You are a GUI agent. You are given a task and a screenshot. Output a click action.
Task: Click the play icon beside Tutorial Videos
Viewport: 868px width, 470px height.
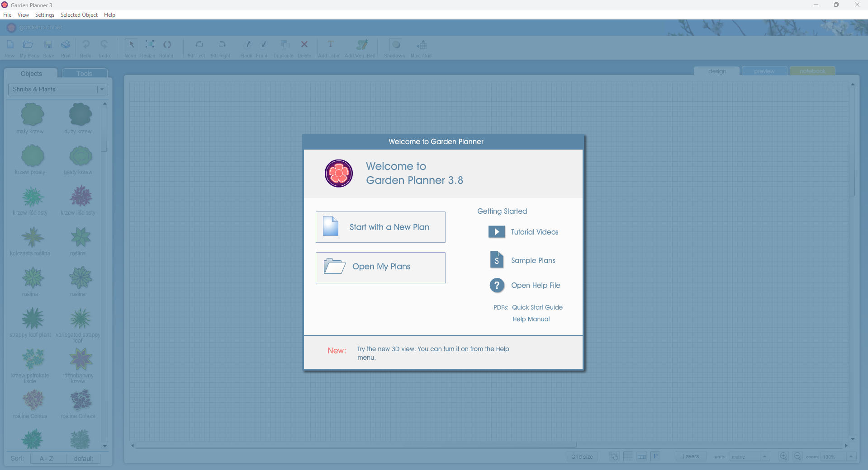click(x=497, y=232)
